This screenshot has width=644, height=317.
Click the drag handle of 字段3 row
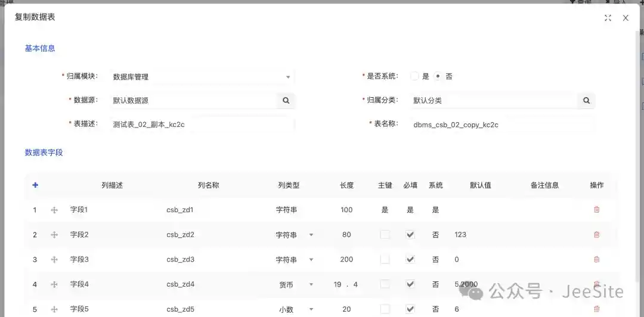click(54, 260)
